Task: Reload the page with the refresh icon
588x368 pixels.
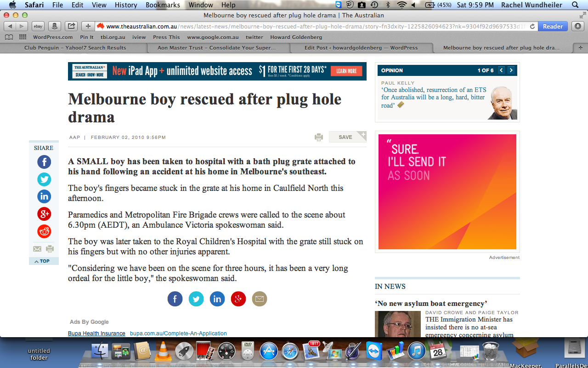Action: 532,26
